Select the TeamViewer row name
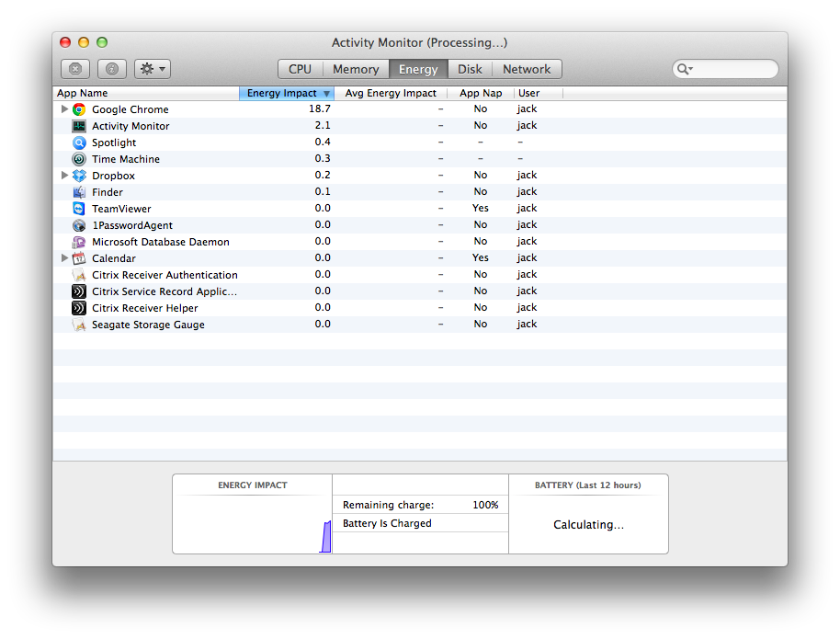 121,209
